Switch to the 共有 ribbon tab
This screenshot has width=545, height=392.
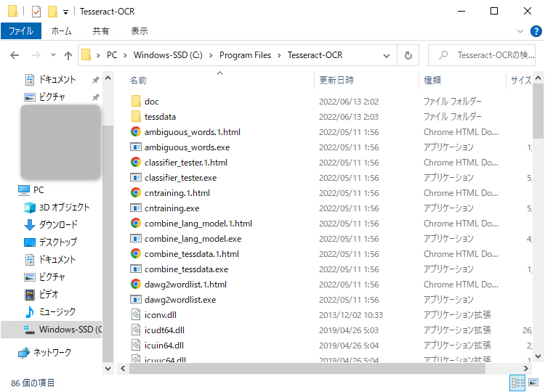pos(100,31)
